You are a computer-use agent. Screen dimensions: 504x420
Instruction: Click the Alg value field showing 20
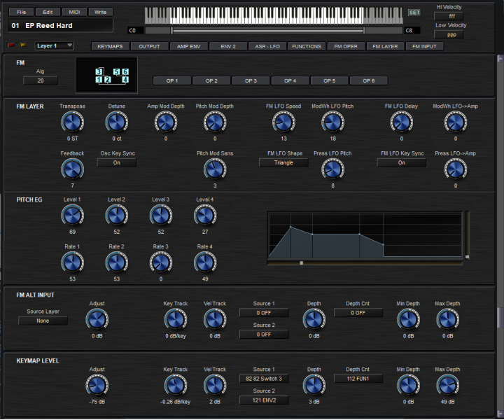click(40, 80)
